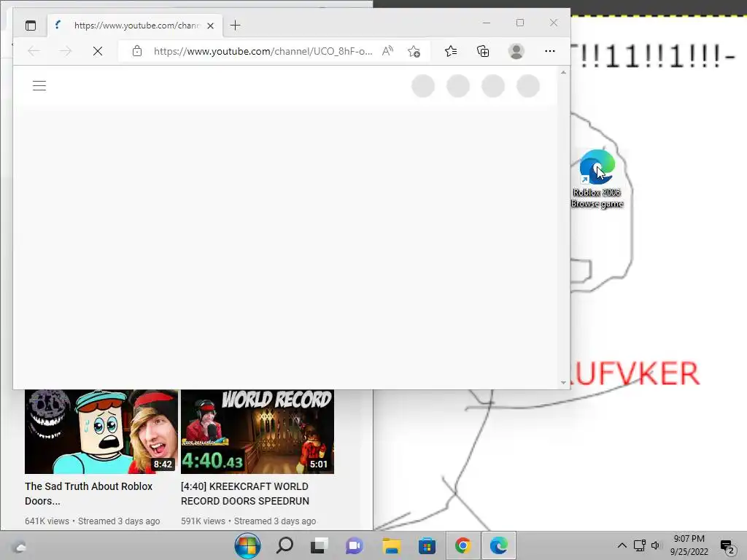Open YouTube hamburger guide menu
This screenshot has width=747, height=560.
39,86
